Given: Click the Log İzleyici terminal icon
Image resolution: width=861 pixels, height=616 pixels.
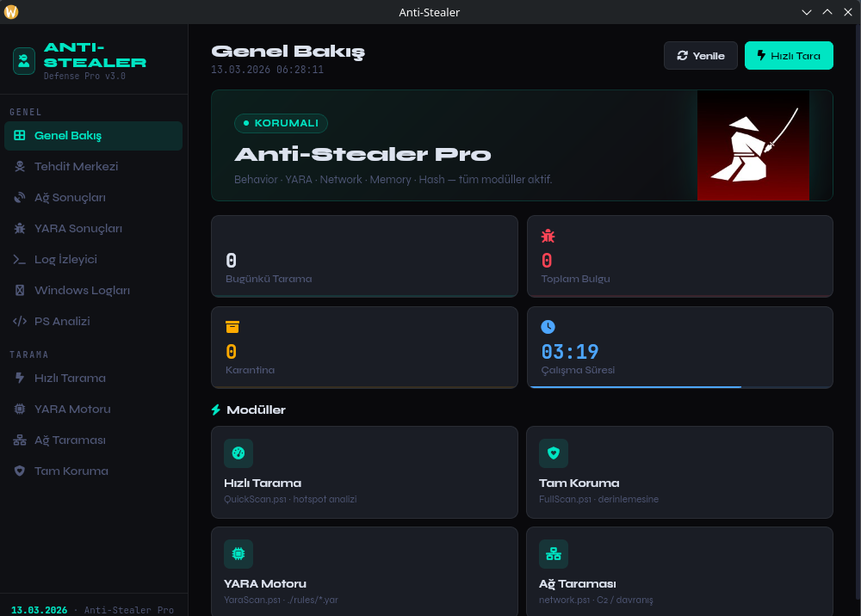Looking at the screenshot, I should point(19,259).
